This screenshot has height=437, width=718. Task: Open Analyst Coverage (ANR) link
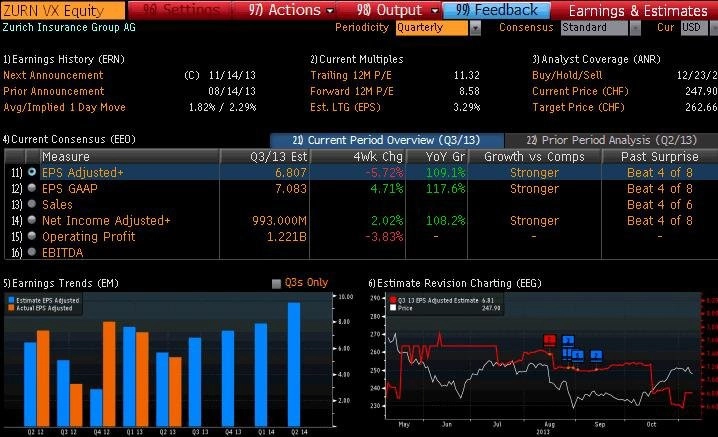(x=596, y=59)
